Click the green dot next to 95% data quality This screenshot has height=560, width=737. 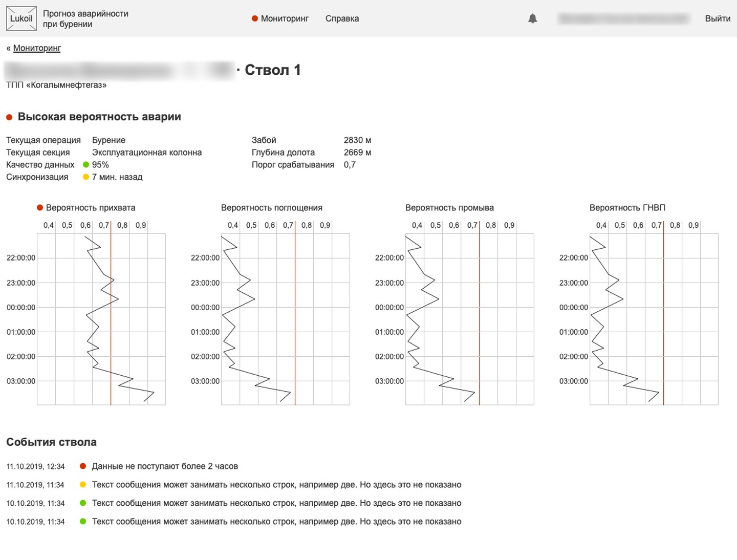[86, 165]
